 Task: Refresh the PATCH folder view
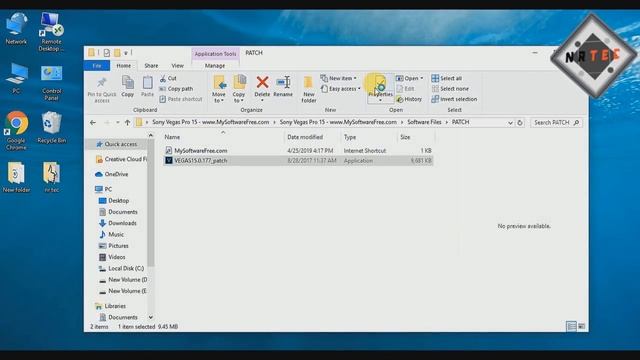tap(520, 122)
